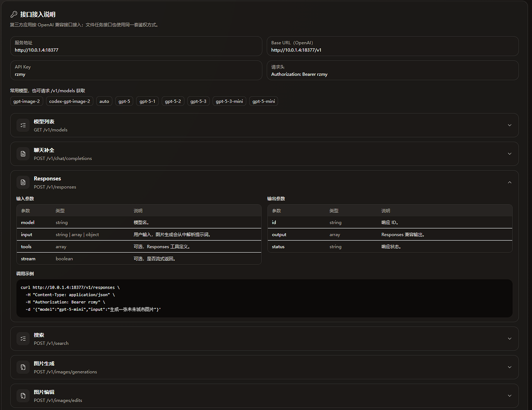Click the list icon for 搜索 section
The width and height of the screenshot is (532, 410).
click(x=23, y=339)
